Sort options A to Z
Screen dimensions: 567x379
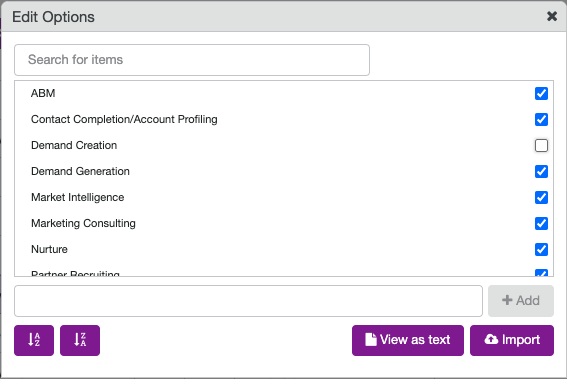tap(34, 340)
